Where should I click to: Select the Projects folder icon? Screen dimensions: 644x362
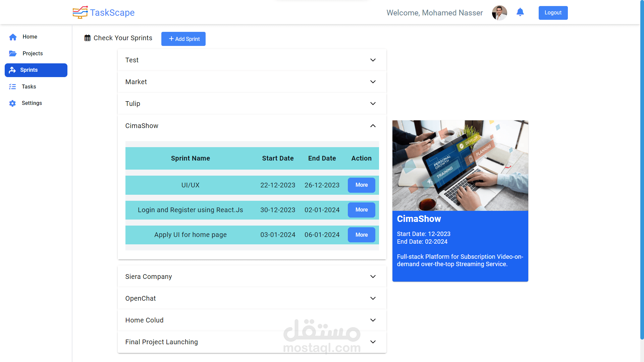click(13, 53)
